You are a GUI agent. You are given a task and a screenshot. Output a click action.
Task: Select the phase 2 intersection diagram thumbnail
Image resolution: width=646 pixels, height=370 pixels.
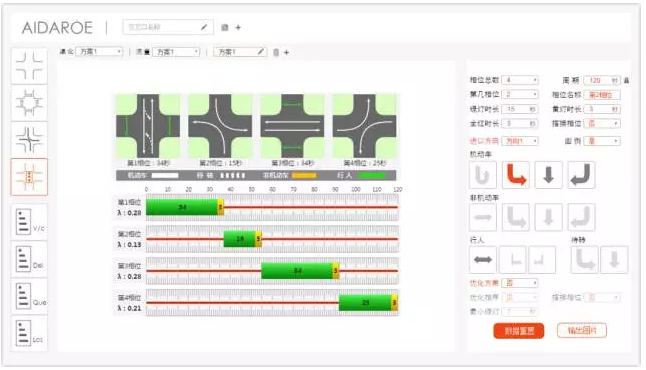click(x=220, y=126)
